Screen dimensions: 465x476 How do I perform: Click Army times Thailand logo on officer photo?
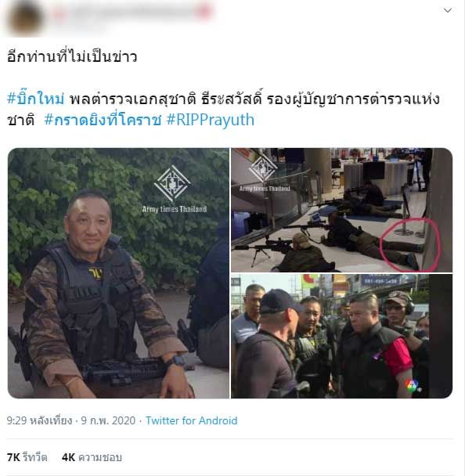(x=174, y=189)
